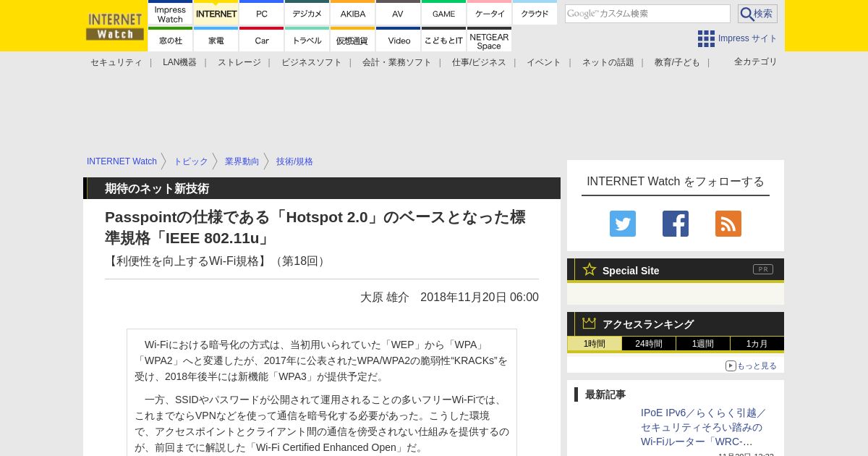This screenshot has width=868, height=456.
Task: Open the Impress サイト grid icon
Action: click(x=706, y=38)
